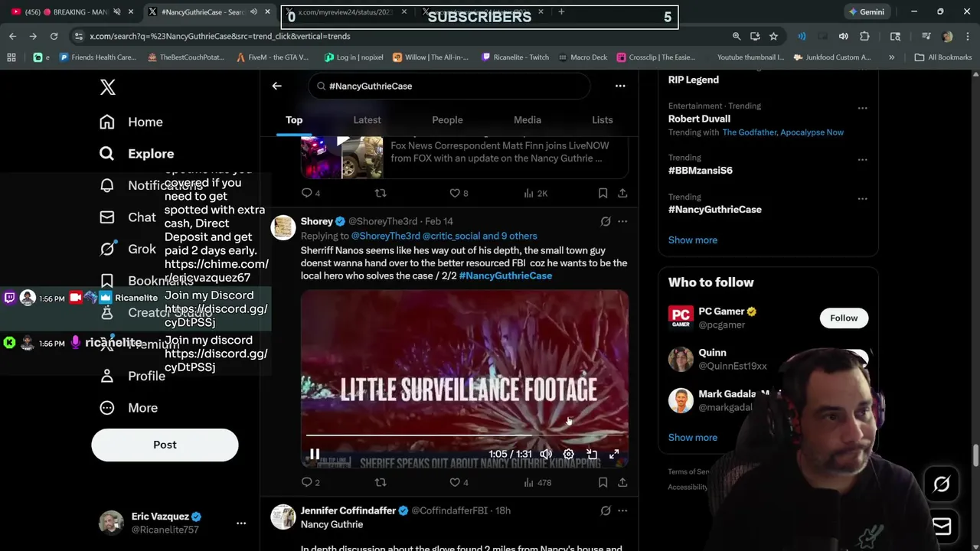Screen dimensions: 980x551
Task: Go to Home in X sidebar
Action: pyautogui.click(x=131, y=122)
